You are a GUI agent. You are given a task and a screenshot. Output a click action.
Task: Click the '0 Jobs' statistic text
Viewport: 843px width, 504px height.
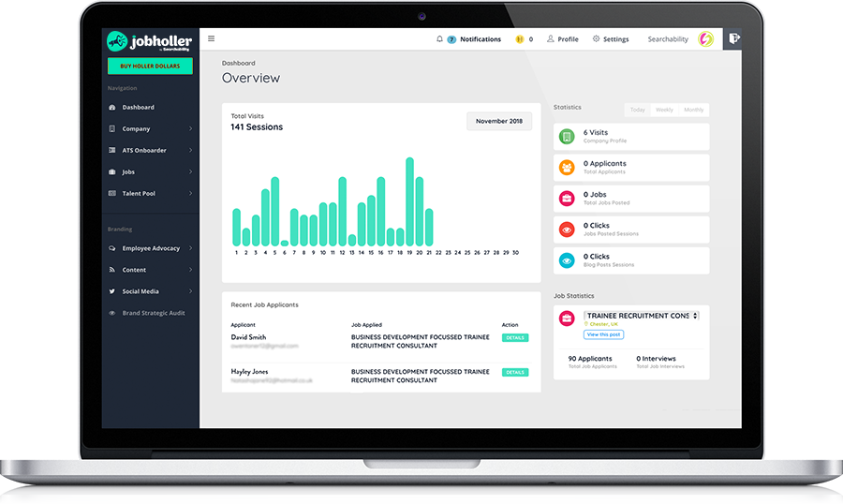point(595,195)
